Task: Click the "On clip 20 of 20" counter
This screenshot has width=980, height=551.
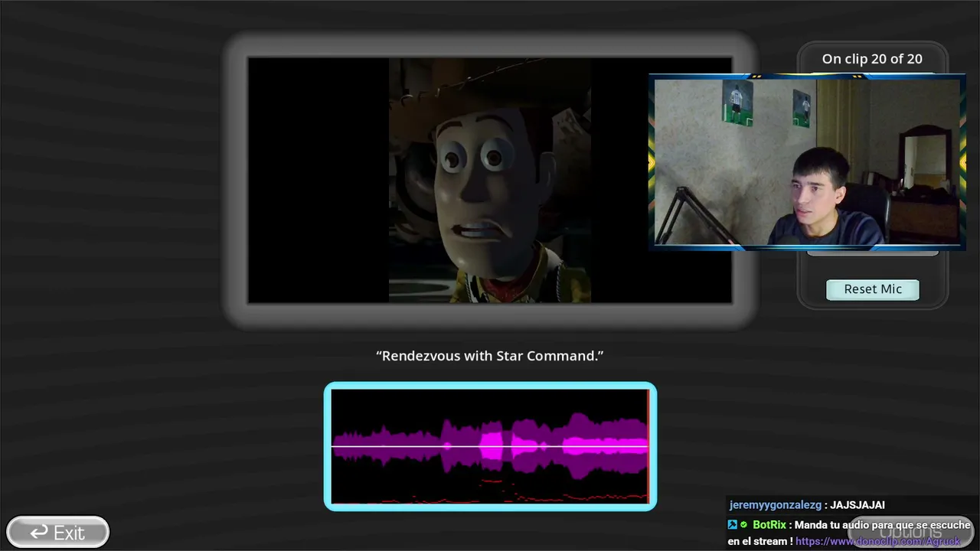Action: [872, 59]
